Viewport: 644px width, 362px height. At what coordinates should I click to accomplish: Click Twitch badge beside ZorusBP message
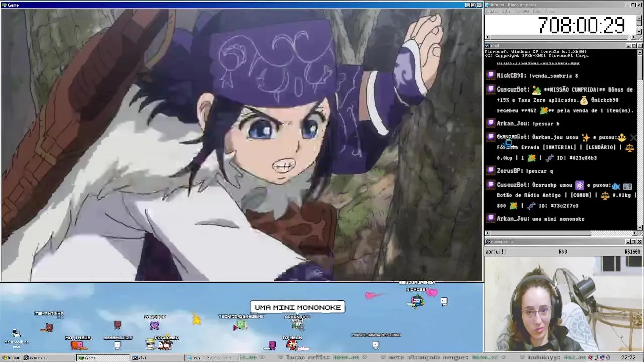coord(491,170)
